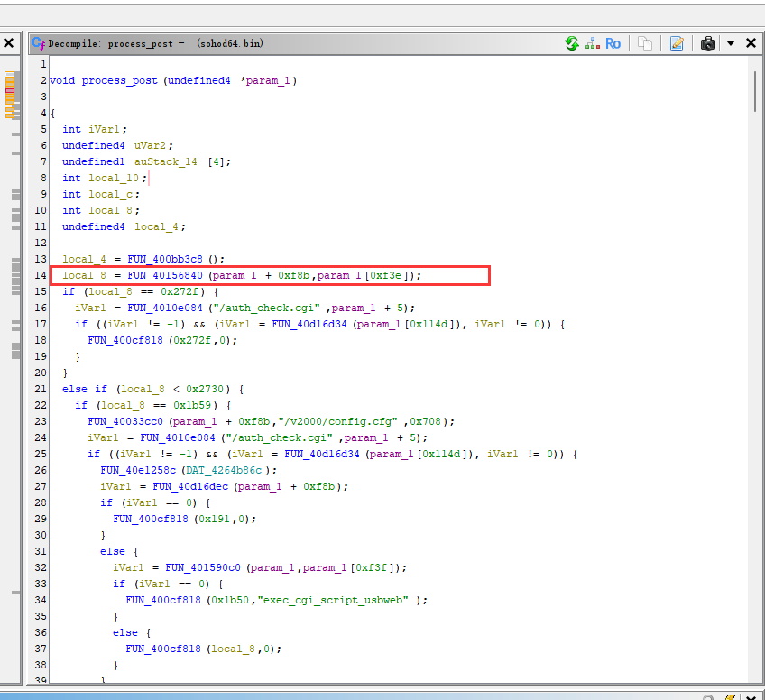
Task: Click else keyword on line 31
Action: click(113, 552)
